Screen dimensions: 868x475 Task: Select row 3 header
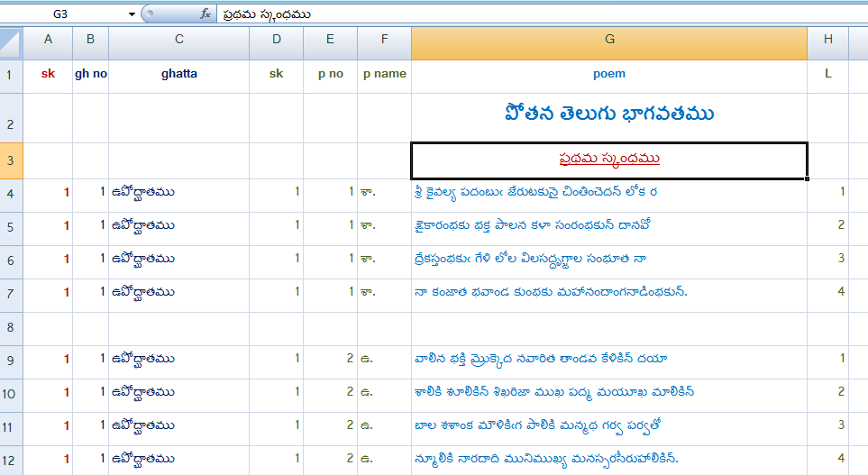11,160
